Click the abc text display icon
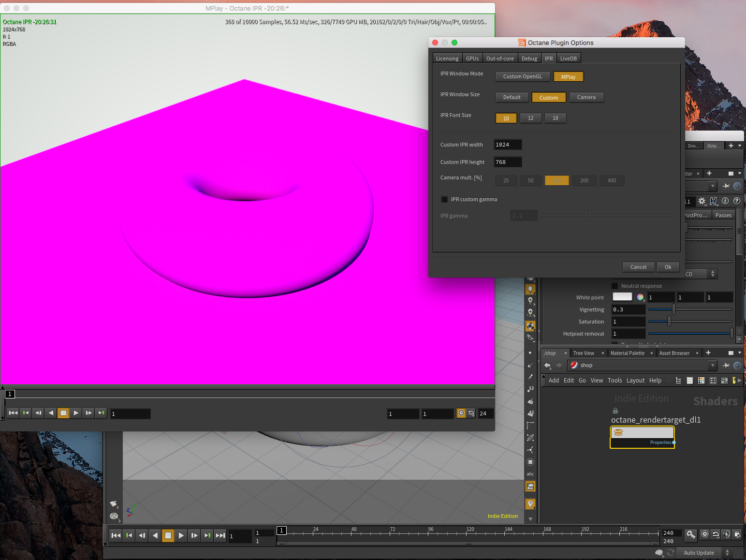 click(x=530, y=474)
